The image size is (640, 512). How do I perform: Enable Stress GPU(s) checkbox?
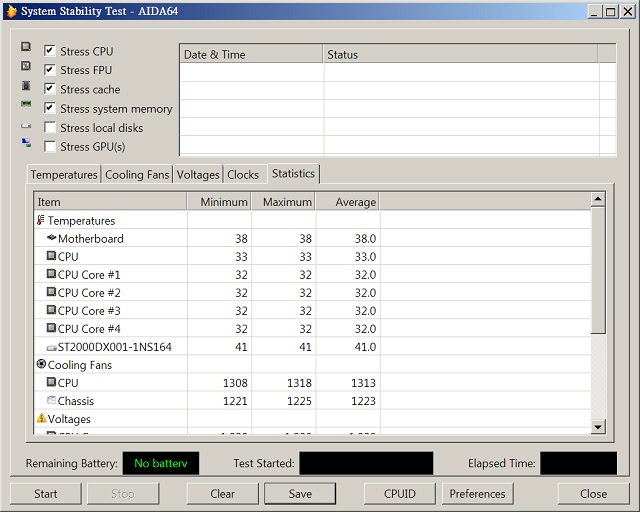[x=50, y=146]
